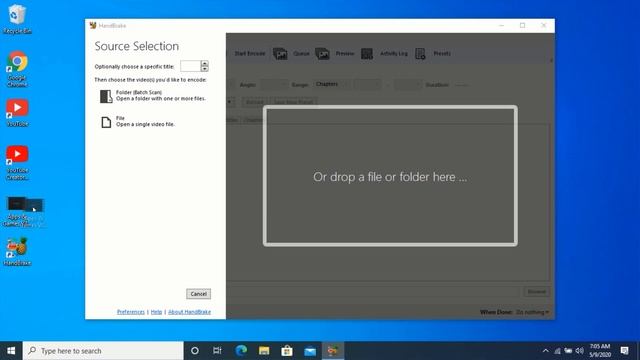Click the HandBrake taskbar button

click(333, 351)
